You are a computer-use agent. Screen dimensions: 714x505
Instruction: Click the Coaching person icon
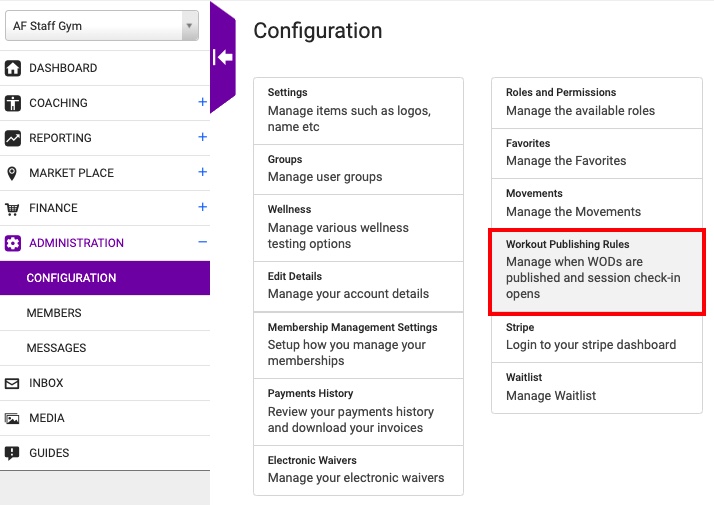[x=13, y=103]
